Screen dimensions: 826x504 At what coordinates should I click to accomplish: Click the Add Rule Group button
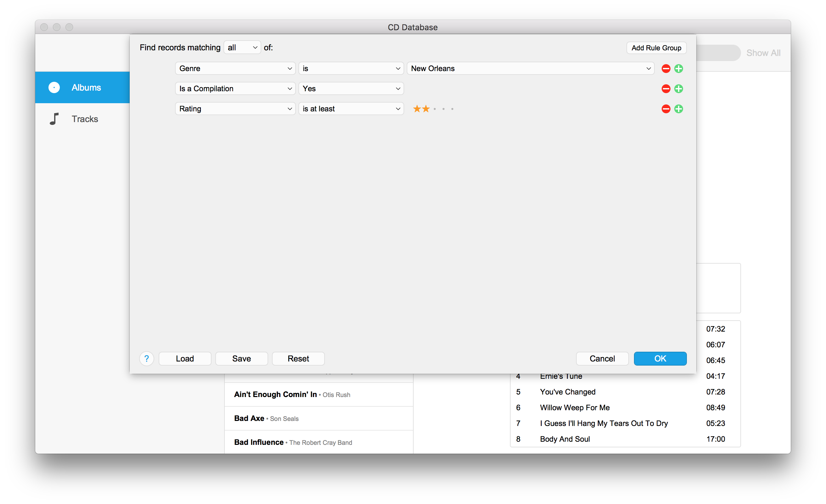(x=656, y=48)
